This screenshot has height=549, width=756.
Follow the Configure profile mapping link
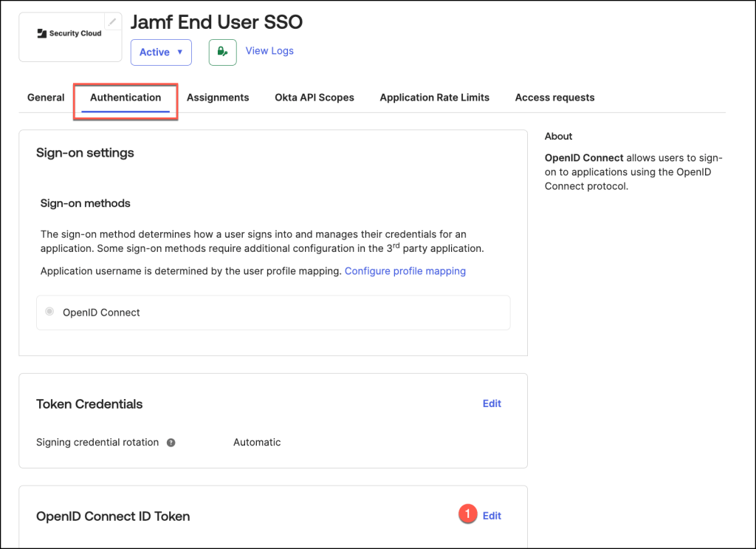pos(405,271)
